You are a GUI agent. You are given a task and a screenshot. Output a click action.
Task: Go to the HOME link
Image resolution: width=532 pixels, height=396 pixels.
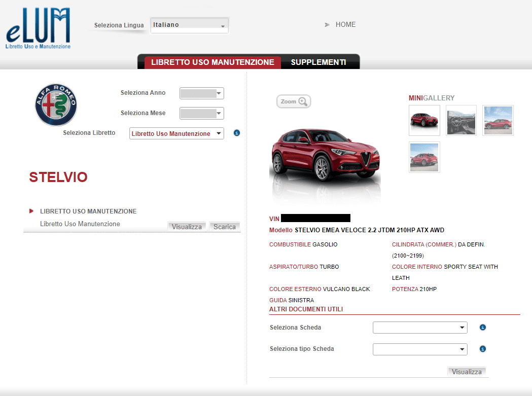click(x=345, y=25)
